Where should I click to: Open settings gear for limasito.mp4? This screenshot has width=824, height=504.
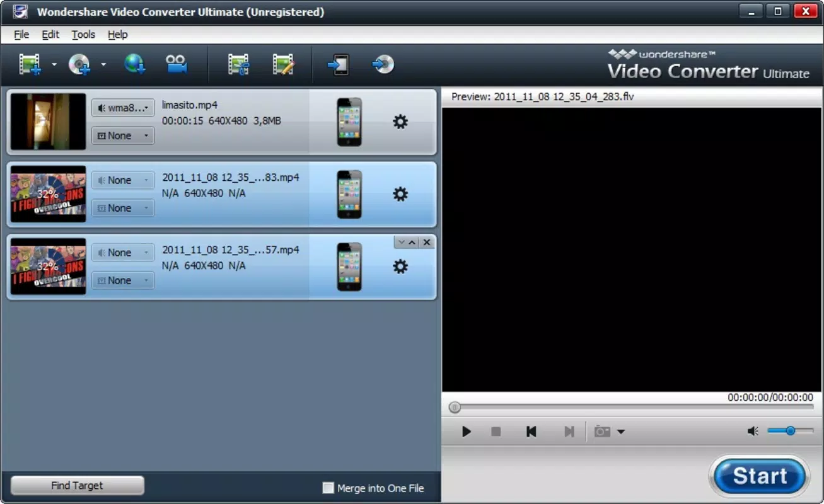tap(400, 122)
